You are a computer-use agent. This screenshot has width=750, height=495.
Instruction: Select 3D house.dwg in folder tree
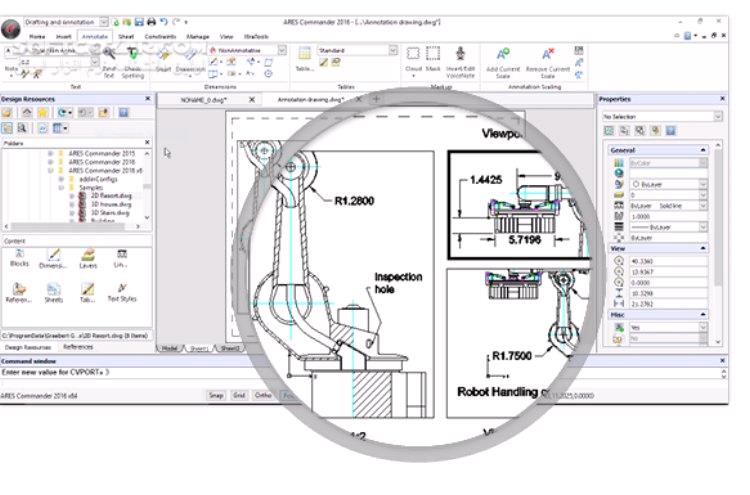(111, 205)
